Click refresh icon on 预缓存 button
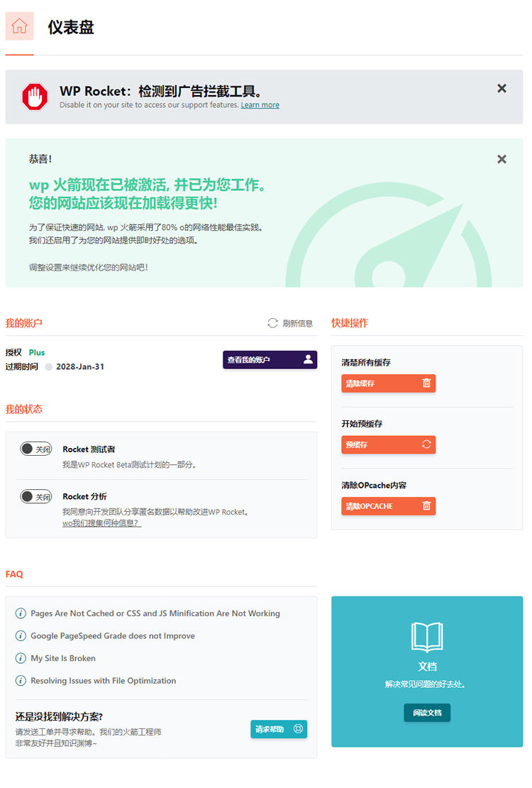Viewport: 532px width, 788px height. pyautogui.click(x=426, y=444)
